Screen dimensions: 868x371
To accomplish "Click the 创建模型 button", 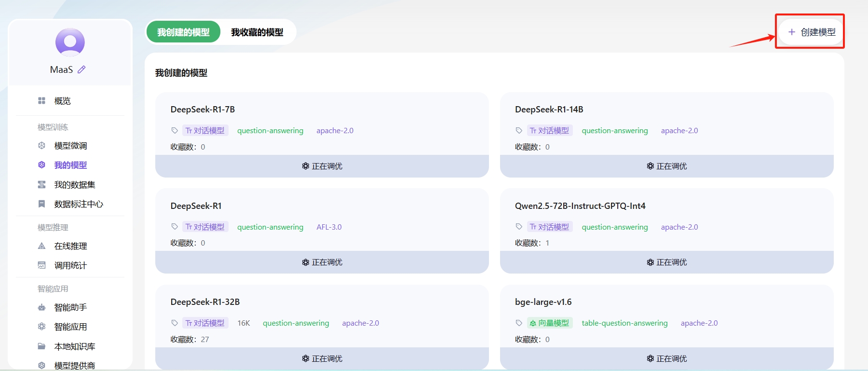I will (811, 32).
